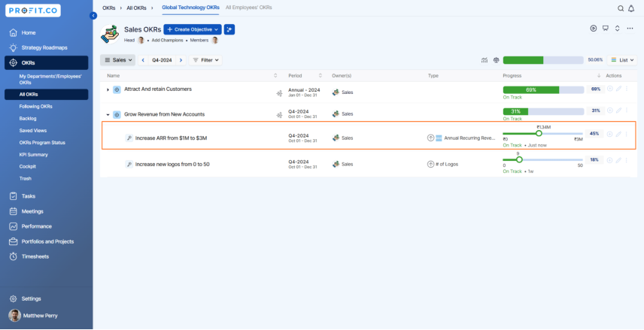Click the OKRs breadcrumb
This screenshot has height=330, width=644.
pyautogui.click(x=109, y=8)
